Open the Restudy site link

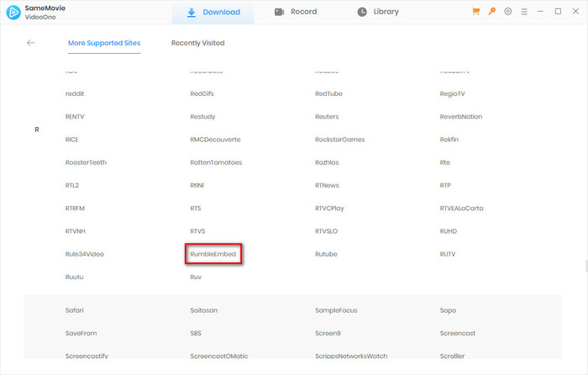(202, 117)
